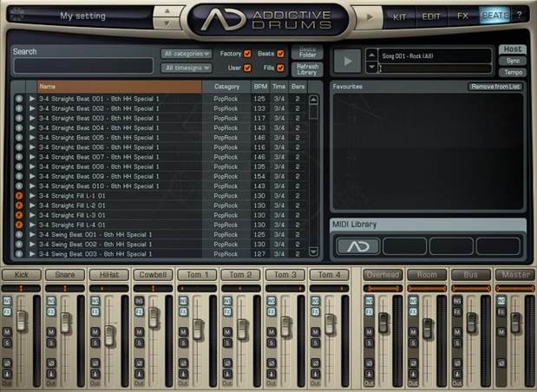Click the Search input field

tap(83, 66)
